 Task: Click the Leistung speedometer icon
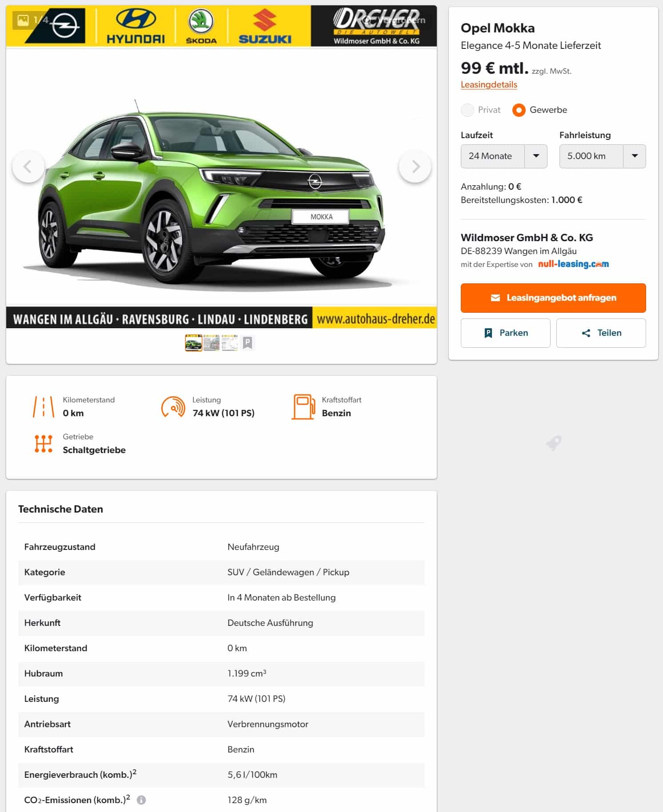173,406
